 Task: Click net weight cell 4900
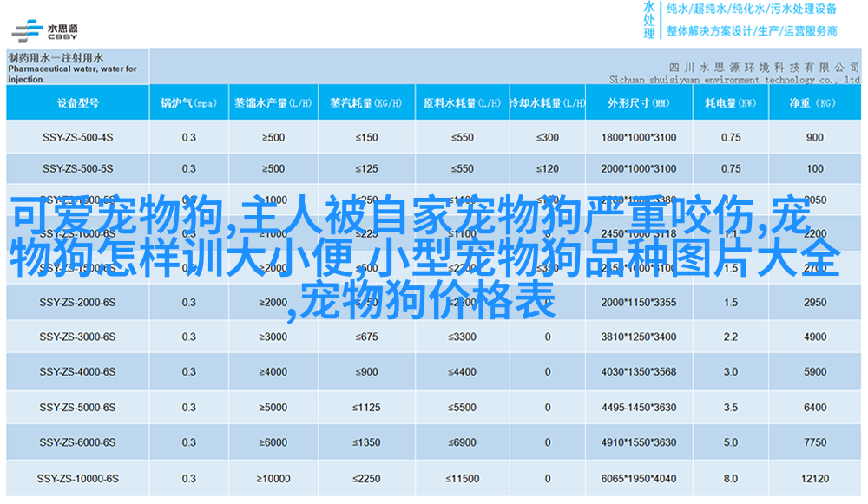point(815,337)
